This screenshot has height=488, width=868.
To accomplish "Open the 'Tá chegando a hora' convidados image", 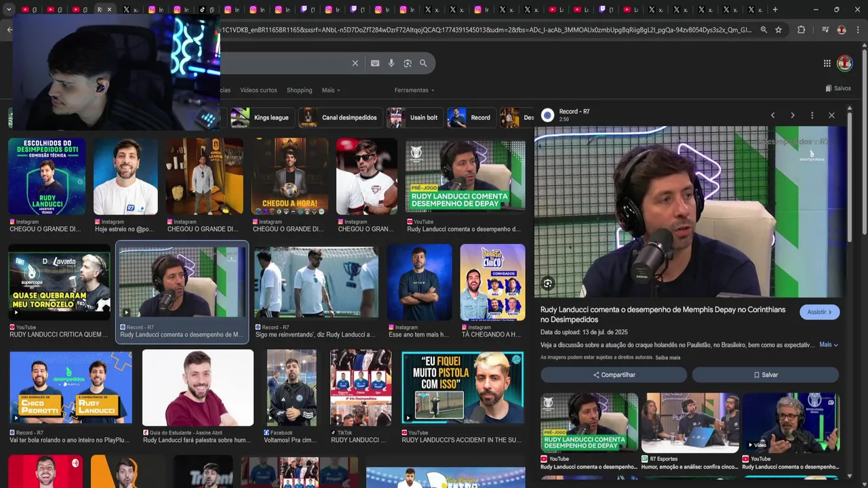I will [x=492, y=282].
